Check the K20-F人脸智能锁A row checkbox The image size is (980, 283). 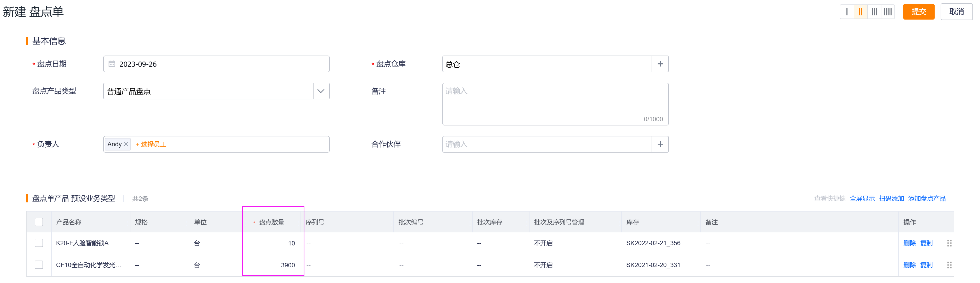(39, 243)
